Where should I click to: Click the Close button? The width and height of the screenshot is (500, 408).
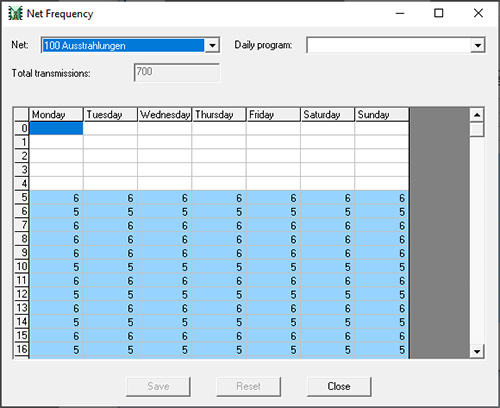[x=339, y=387]
